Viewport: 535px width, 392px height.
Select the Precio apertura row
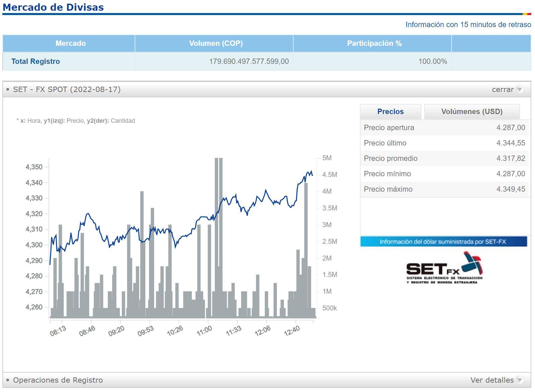[x=444, y=128]
